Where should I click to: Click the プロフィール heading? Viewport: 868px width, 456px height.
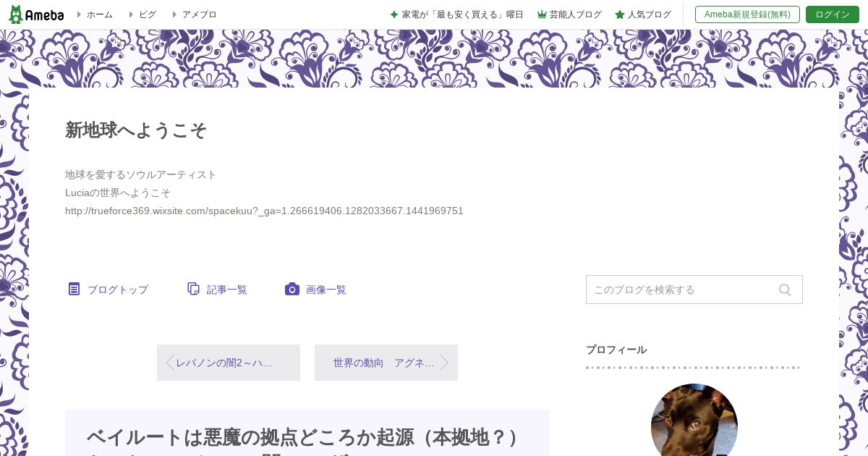[616, 350]
